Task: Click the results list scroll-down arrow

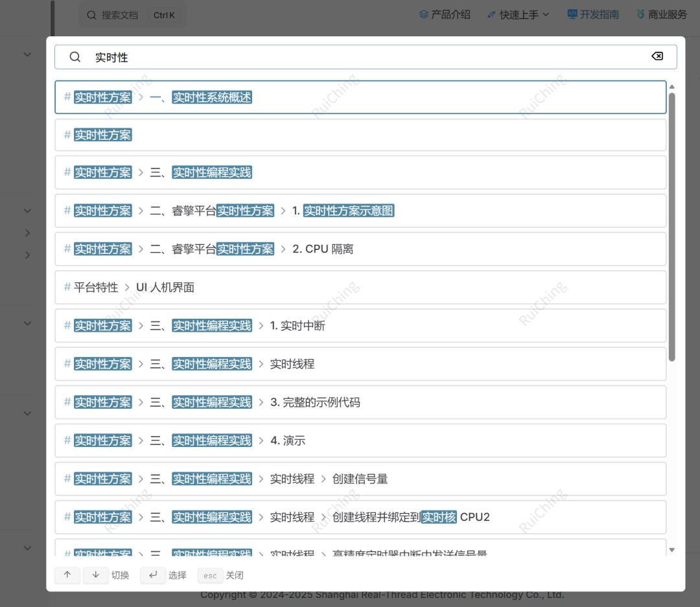Action: [672, 550]
